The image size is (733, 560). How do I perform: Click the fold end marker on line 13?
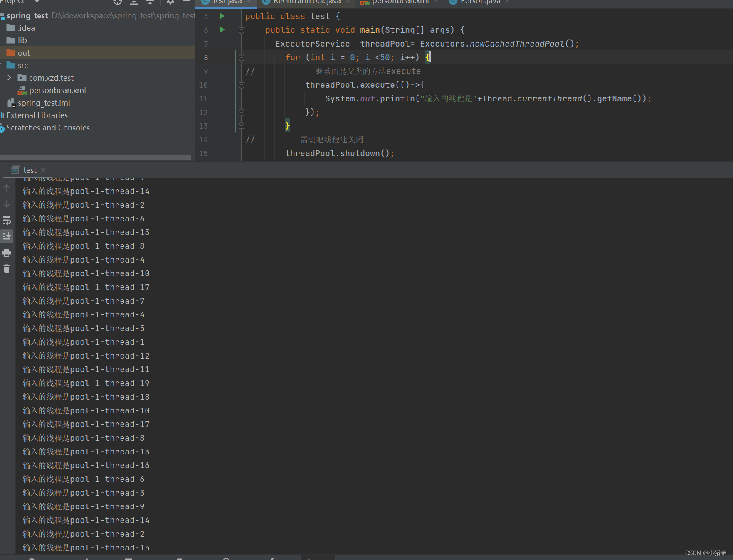pyautogui.click(x=242, y=126)
